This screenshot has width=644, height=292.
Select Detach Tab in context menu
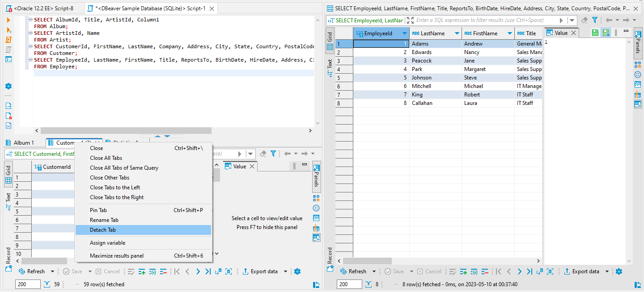pyautogui.click(x=143, y=230)
